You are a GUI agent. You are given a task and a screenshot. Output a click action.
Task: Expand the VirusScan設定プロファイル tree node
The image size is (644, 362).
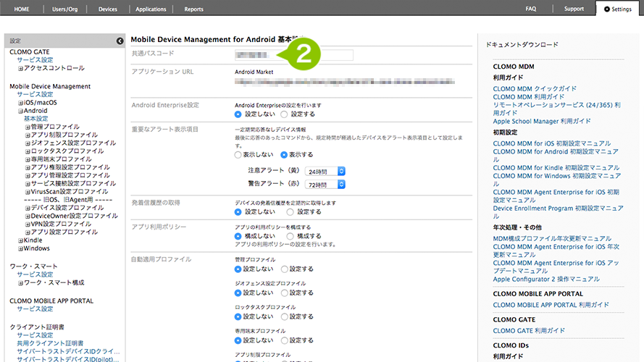[x=28, y=192]
